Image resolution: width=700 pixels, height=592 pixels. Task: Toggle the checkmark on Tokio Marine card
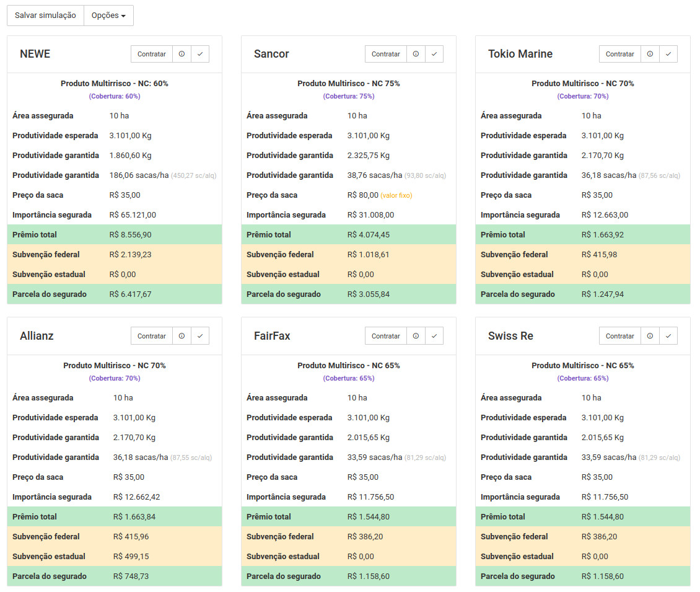pos(668,54)
